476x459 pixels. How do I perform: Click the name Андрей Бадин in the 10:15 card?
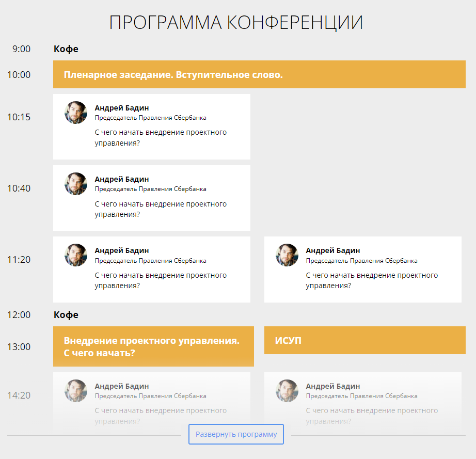click(x=122, y=108)
